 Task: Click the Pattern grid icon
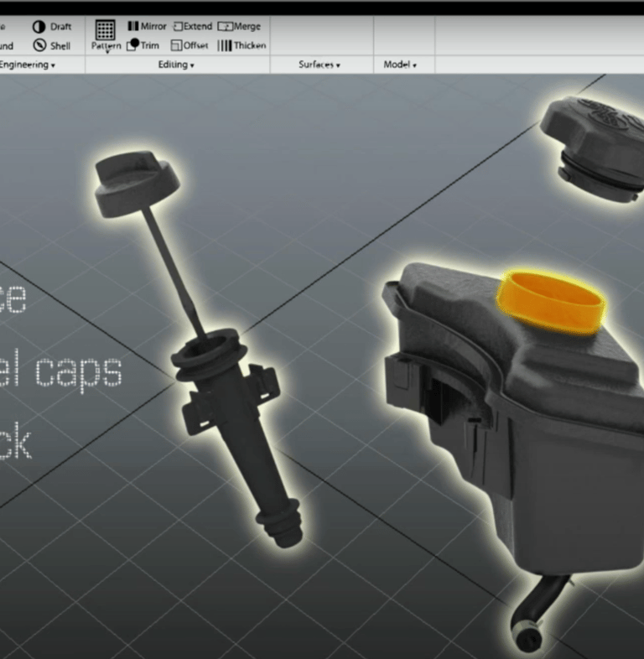pyautogui.click(x=105, y=29)
